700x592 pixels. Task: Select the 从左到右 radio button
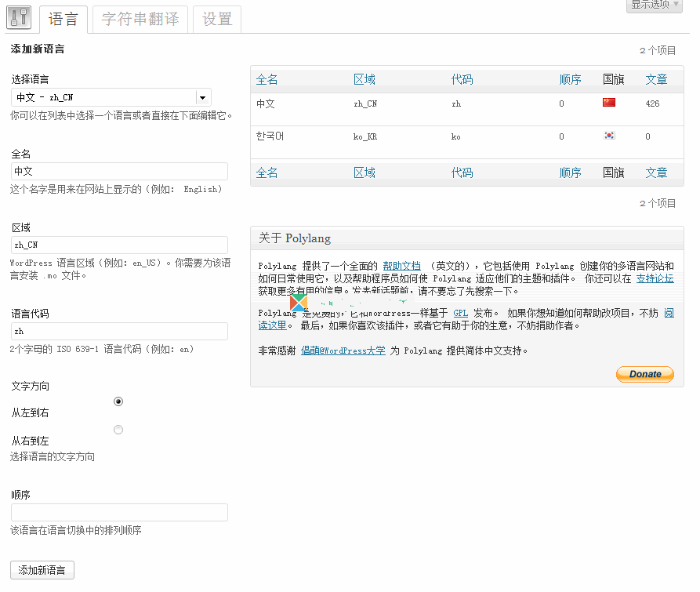pos(118,401)
